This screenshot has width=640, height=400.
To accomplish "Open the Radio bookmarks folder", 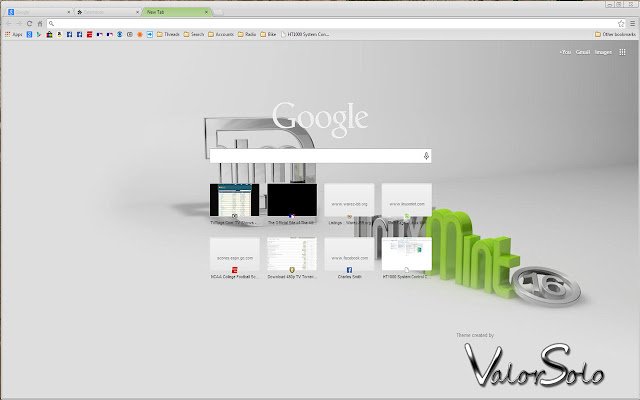I will pos(247,35).
